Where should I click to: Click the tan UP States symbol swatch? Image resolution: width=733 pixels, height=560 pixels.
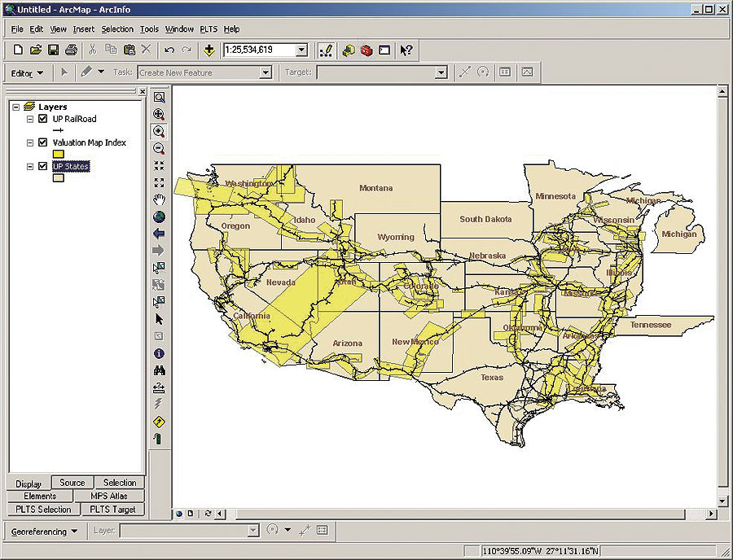click(59, 178)
